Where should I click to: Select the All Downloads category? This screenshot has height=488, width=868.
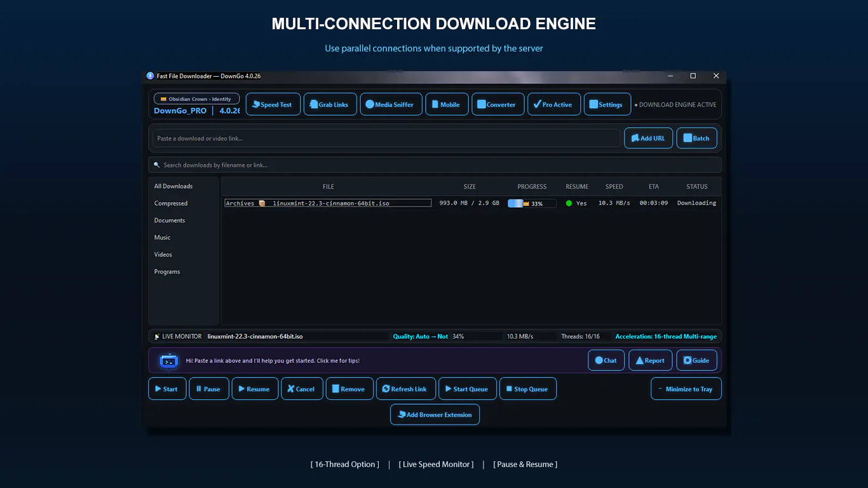coord(173,186)
